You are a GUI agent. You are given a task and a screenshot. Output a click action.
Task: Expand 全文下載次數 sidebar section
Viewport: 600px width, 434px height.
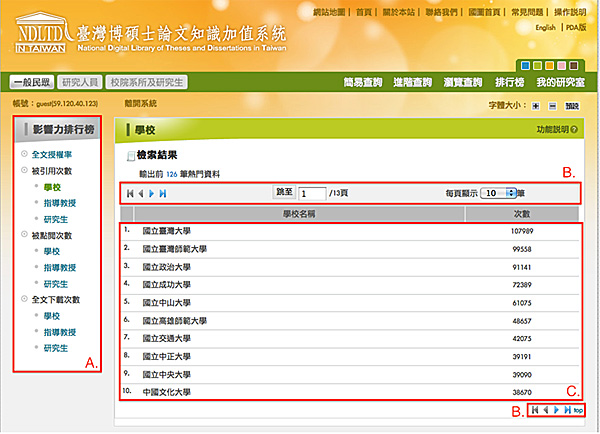[56, 299]
